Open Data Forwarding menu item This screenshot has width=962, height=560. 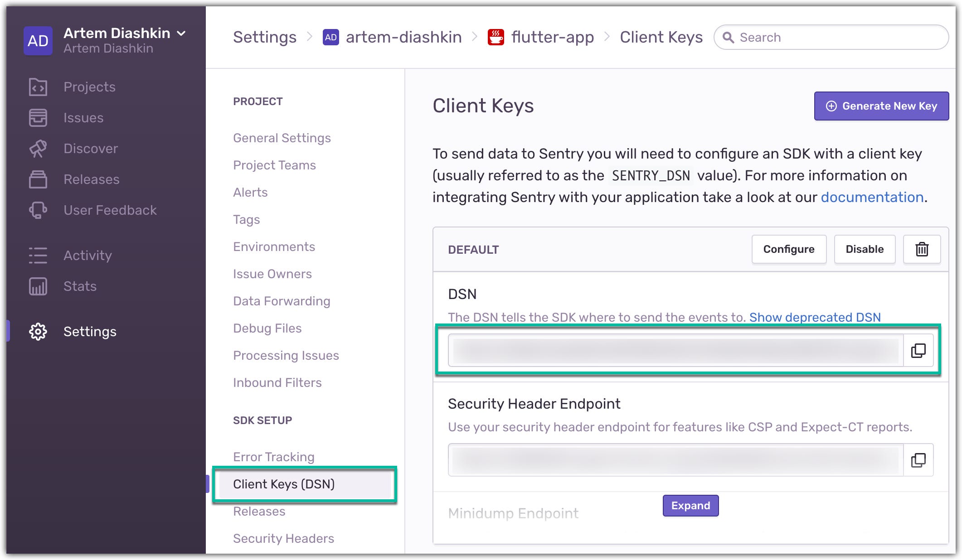[x=282, y=301]
